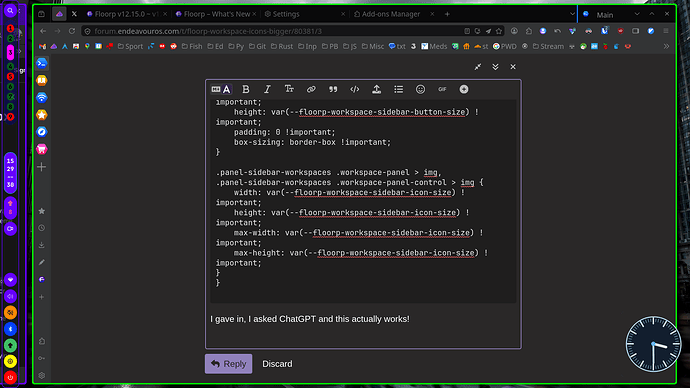Open add-ons puzzle icon in sidebar
The image size is (690, 388).
42,341
